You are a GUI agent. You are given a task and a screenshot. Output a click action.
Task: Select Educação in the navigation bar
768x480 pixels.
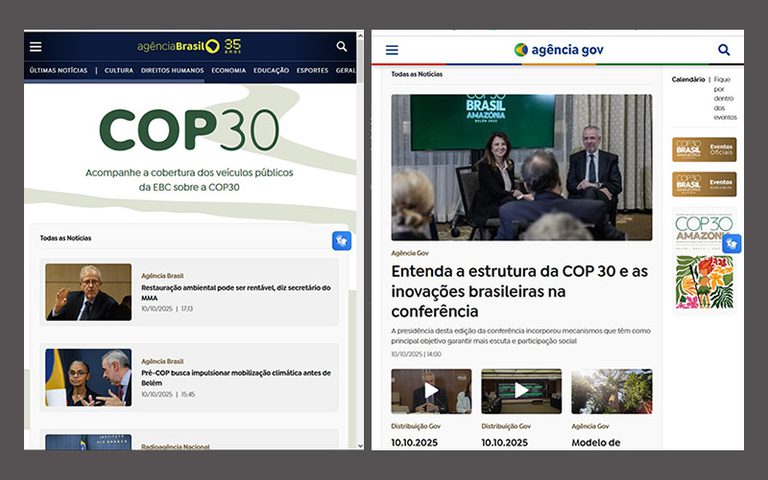(271, 71)
